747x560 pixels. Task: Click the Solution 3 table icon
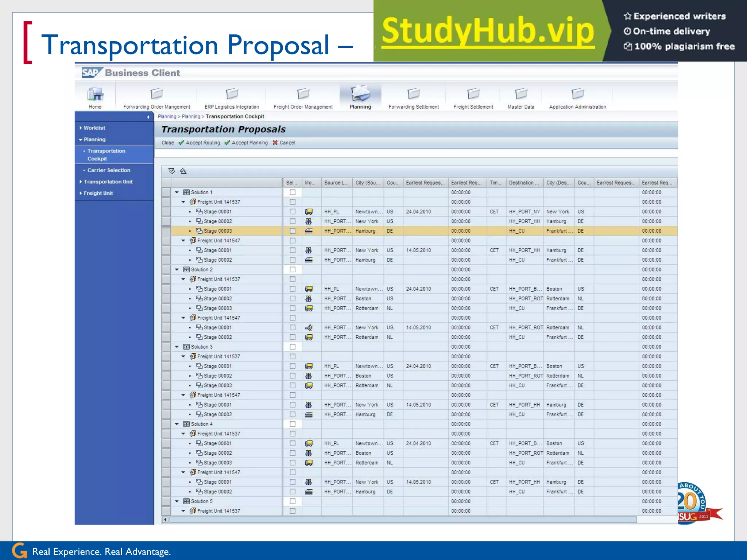tap(186, 347)
